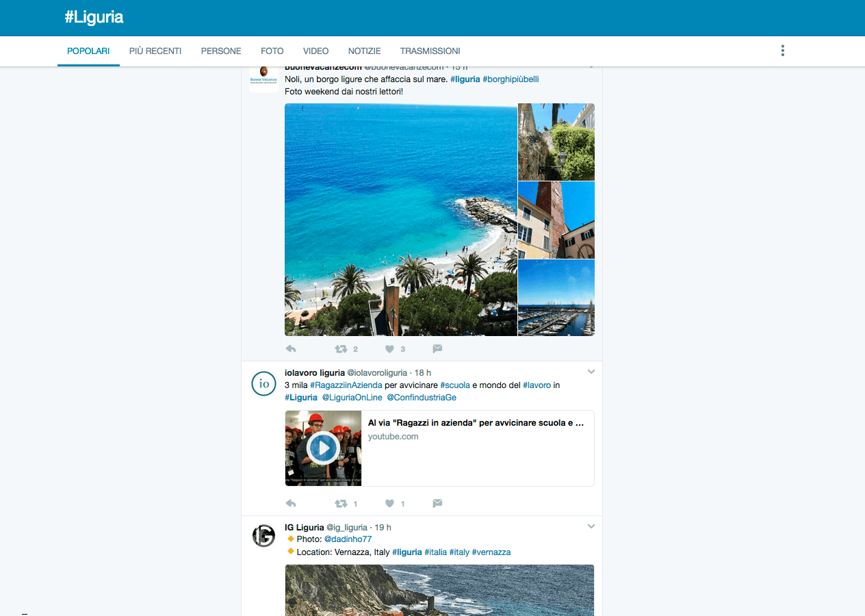Visit the @LiguriaOnLine mention
The height and width of the screenshot is (616, 865).
pyautogui.click(x=352, y=398)
